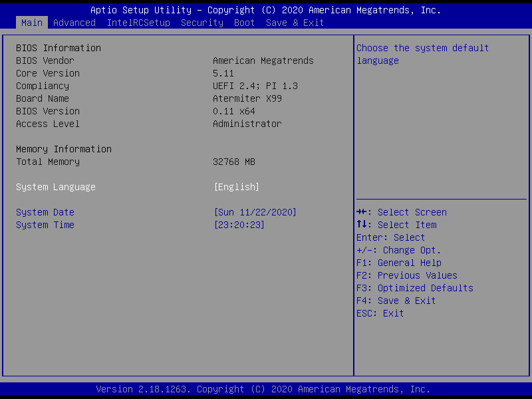The width and height of the screenshot is (532, 399).
Task: Open the Save & Exit tab
Action: [x=295, y=23]
